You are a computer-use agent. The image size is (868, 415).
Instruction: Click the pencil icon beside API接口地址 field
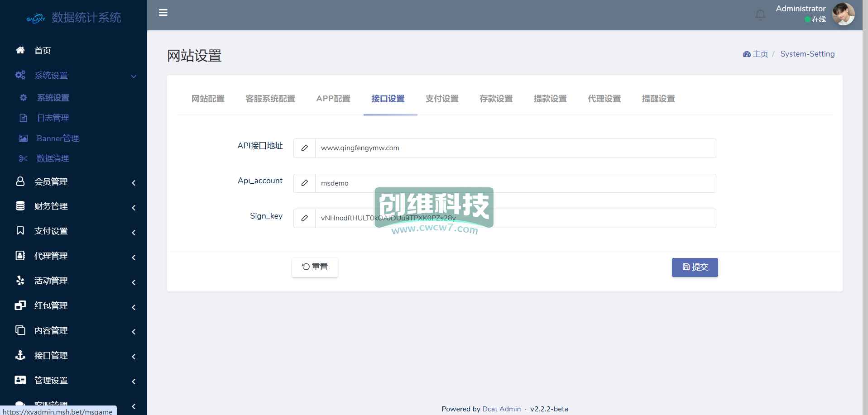point(304,148)
